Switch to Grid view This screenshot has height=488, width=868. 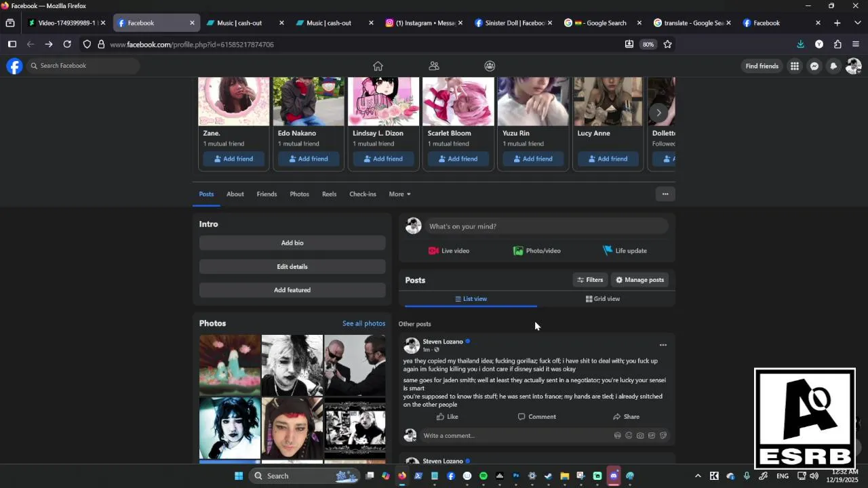click(603, 299)
